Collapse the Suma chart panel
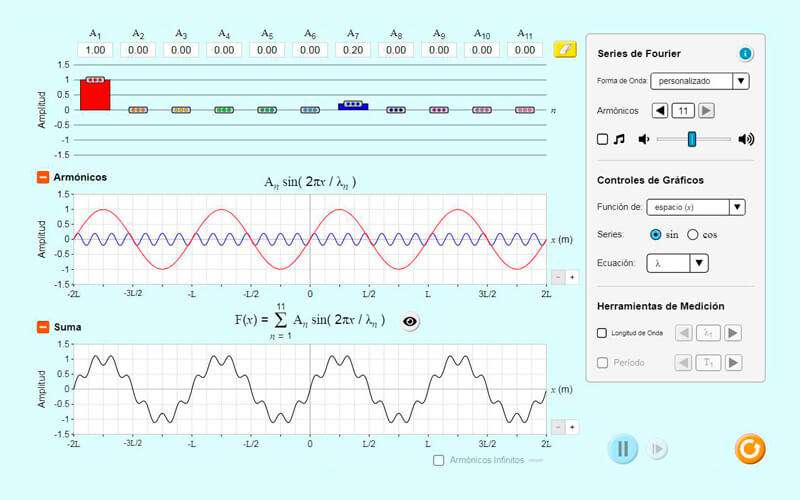This screenshot has height=500, width=800. [43, 327]
